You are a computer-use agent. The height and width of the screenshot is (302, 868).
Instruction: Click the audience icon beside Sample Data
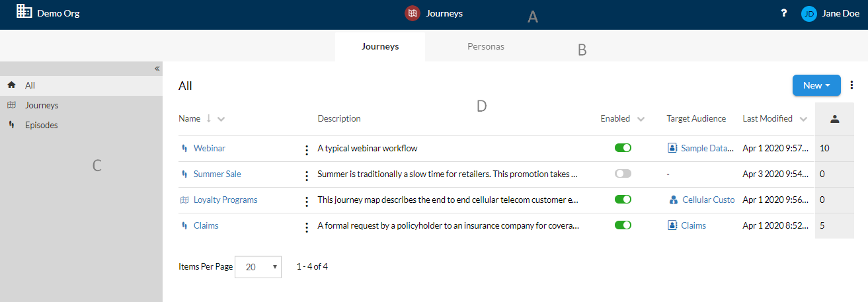pos(672,148)
